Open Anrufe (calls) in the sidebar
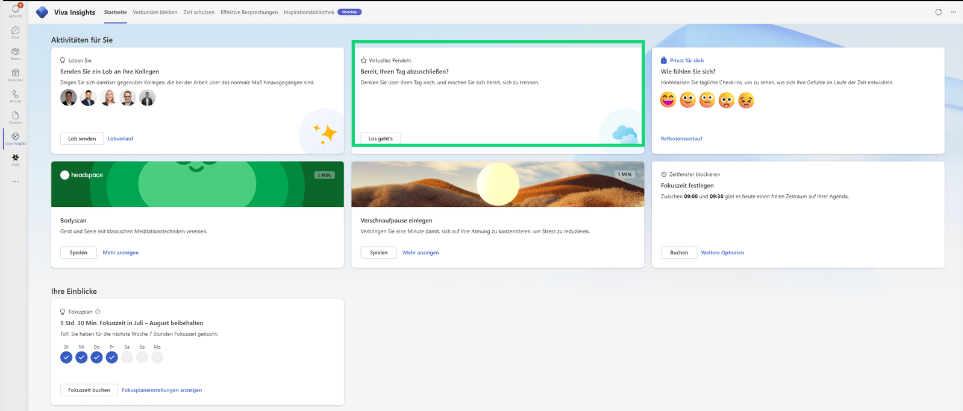963x411 pixels. (15, 98)
